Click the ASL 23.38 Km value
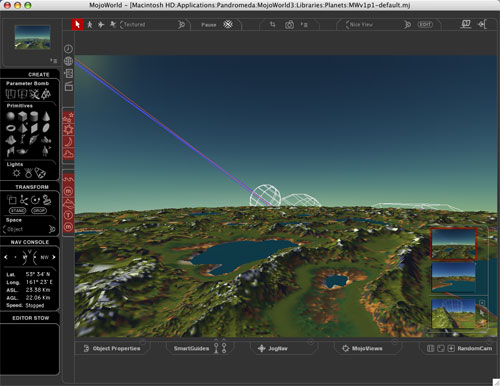The image size is (500, 386). (x=38, y=290)
